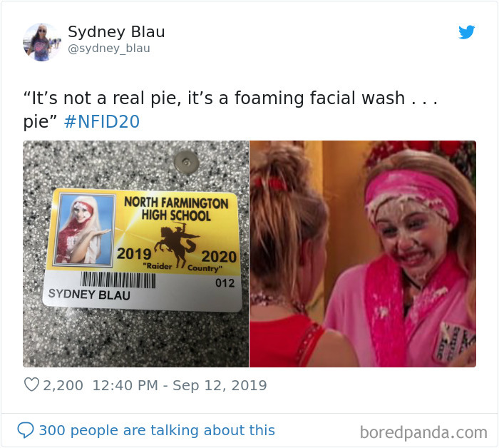
Task: Click the pink headband in the right image
Action: 412,192
